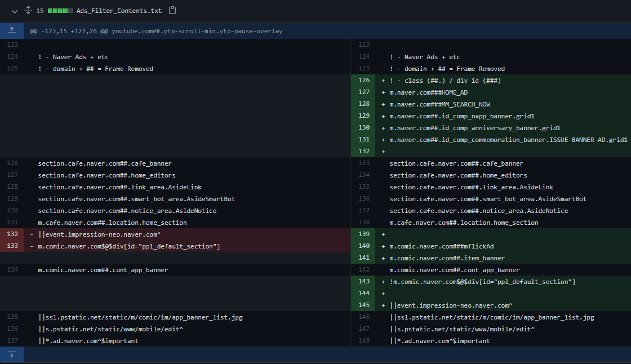This screenshot has width=631, height=364.
Task: Click added line !m.comic.naver.com$@$div ppl_default_section
Action: coord(482,282)
